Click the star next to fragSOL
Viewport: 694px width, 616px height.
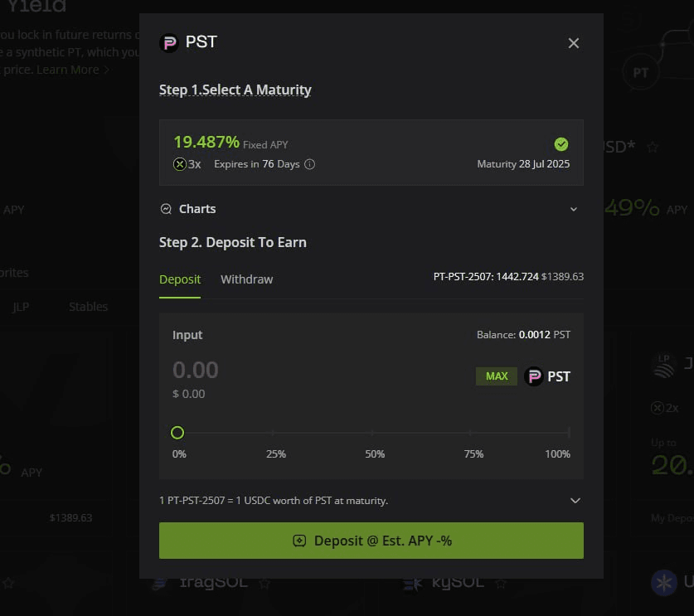tap(264, 583)
